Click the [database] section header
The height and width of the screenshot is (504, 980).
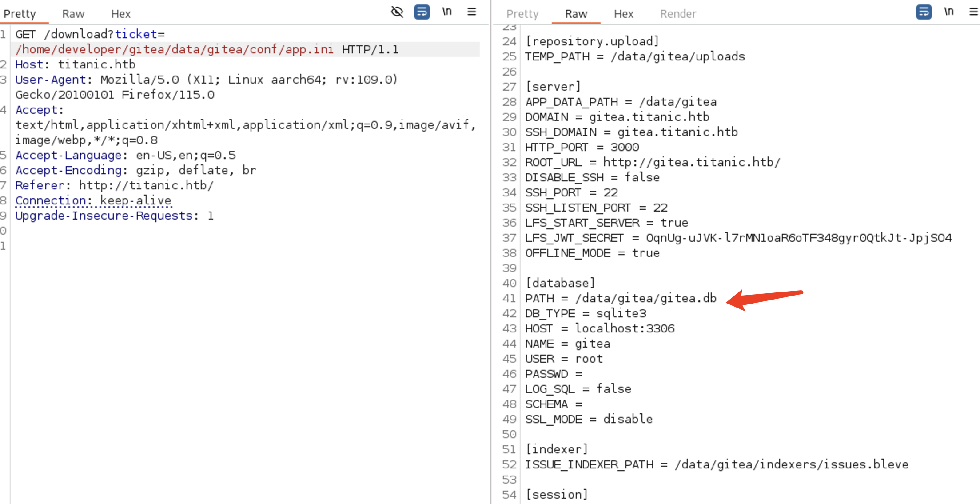[560, 283]
